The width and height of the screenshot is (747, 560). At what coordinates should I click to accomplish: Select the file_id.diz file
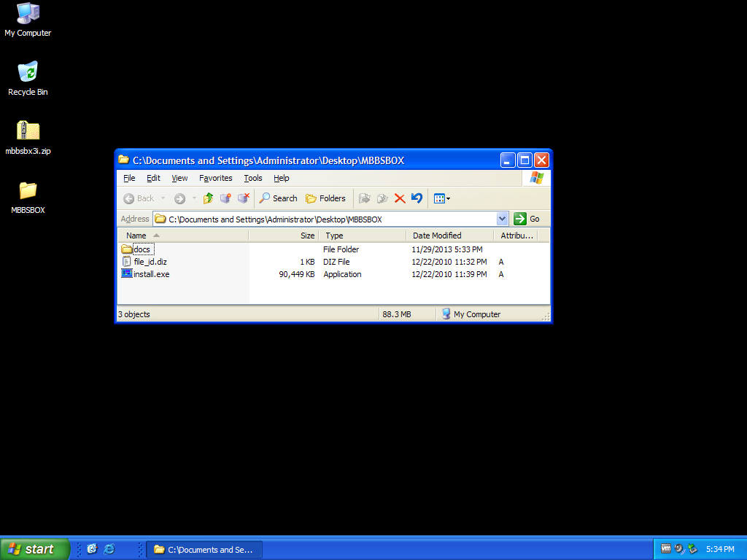[150, 262]
